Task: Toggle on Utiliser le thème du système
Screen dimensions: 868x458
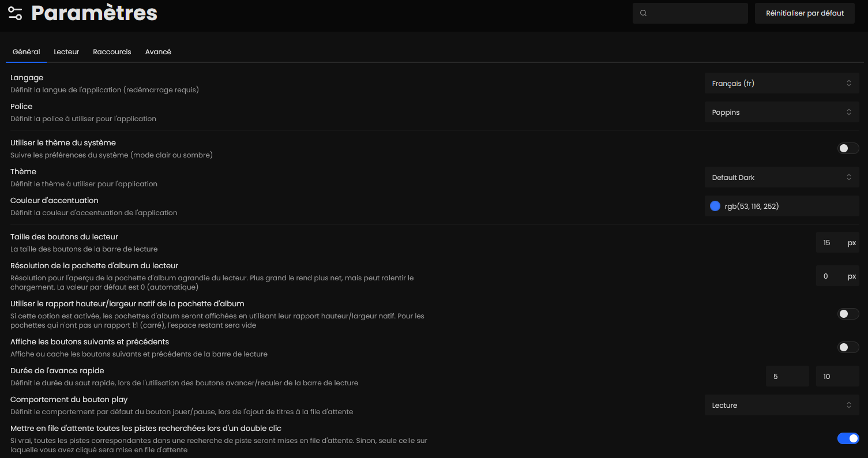Action: pyautogui.click(x=848, y=148)
